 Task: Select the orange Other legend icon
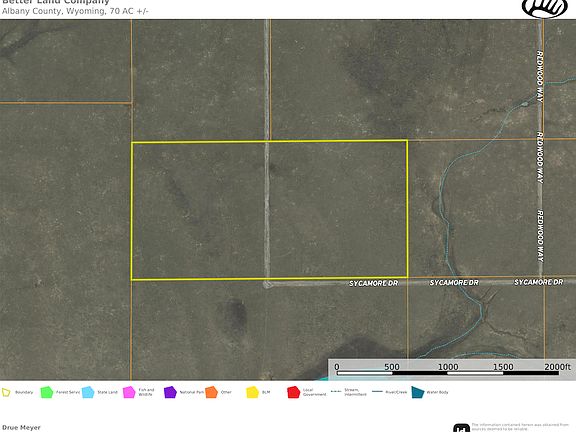pos(211,392)
